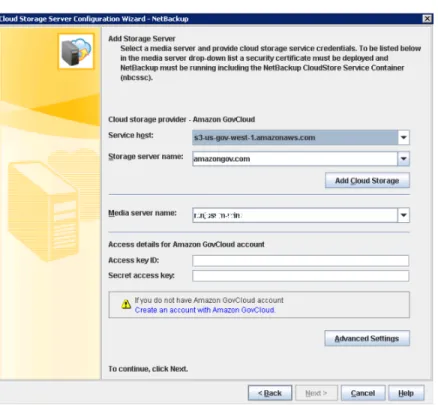Click the Media server name field
Screen dimensions: 438x405
click(295, 215)
